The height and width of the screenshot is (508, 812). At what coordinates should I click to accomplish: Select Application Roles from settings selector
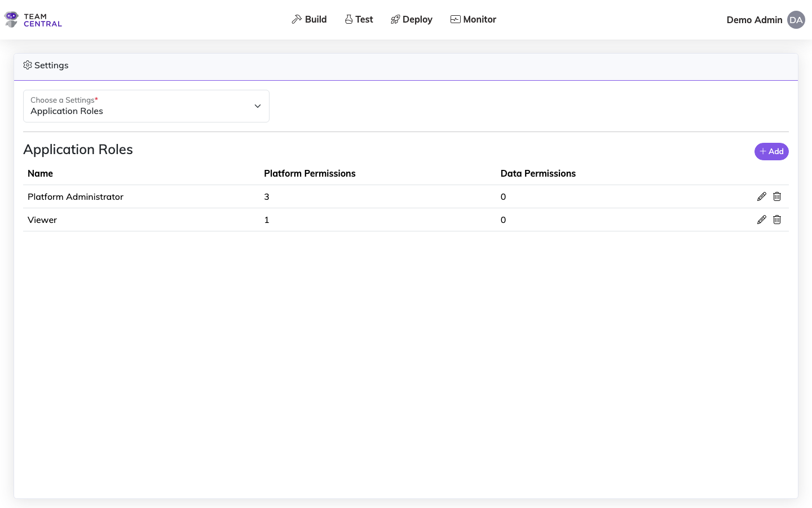(67, 111)
